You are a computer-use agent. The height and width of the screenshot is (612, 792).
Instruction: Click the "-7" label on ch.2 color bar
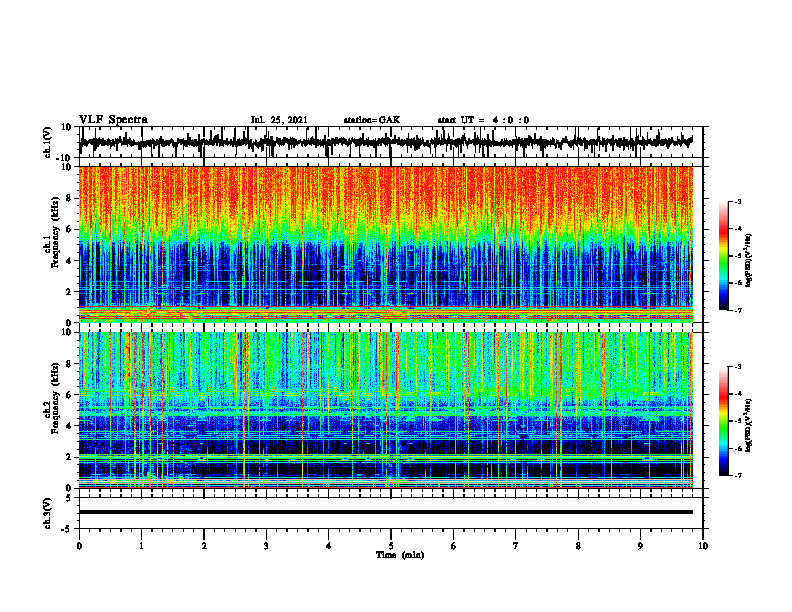[738, 475]
